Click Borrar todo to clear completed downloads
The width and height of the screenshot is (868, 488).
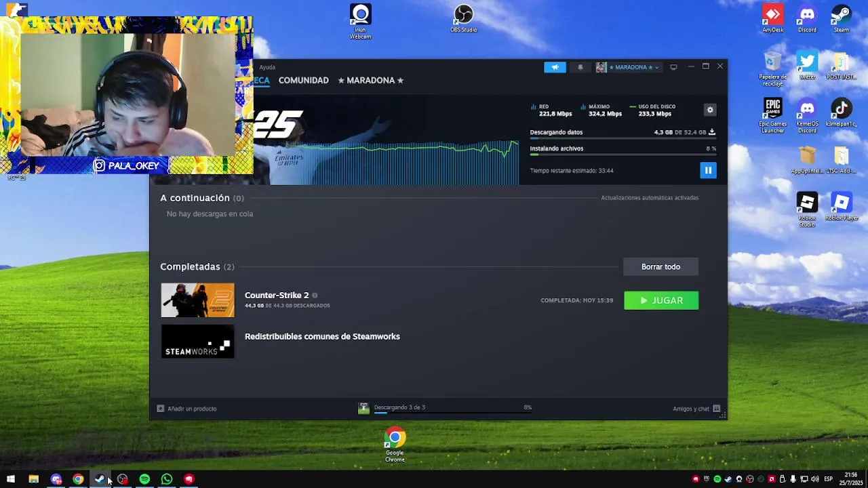[x=660, y=266]
